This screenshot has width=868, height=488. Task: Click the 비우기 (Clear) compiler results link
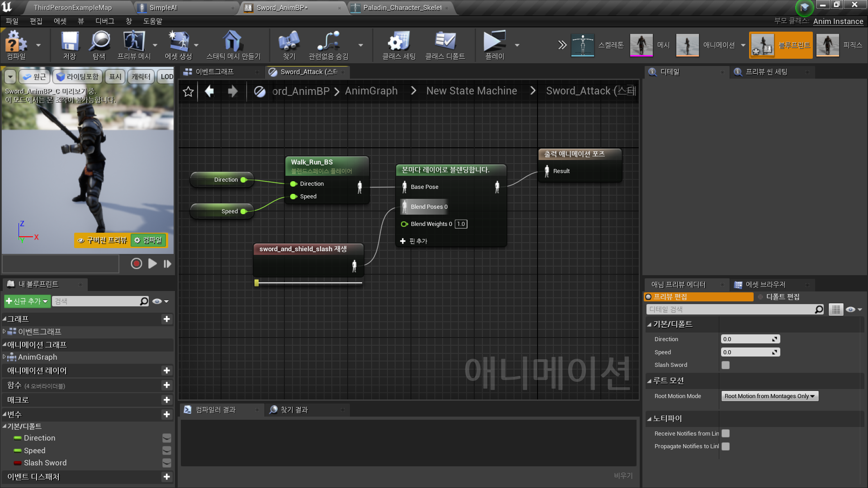[x=623, y=476]
